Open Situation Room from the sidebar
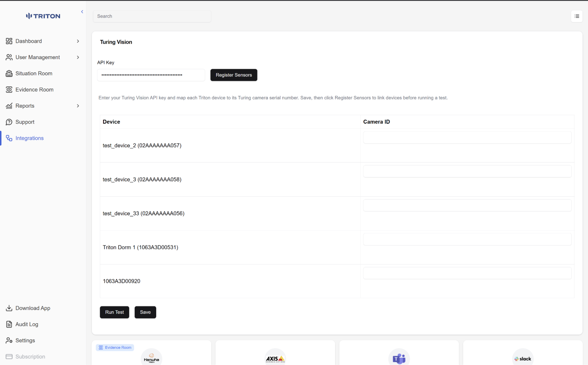Screen dimensions: 588x365 pyautogui.click(x=34, y=74)
